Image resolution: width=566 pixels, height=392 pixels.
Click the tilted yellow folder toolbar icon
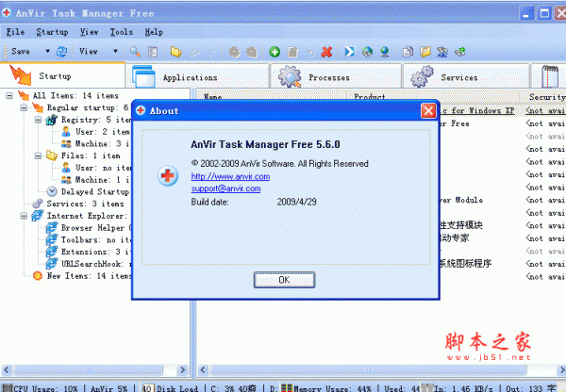(x=425, y=52)
